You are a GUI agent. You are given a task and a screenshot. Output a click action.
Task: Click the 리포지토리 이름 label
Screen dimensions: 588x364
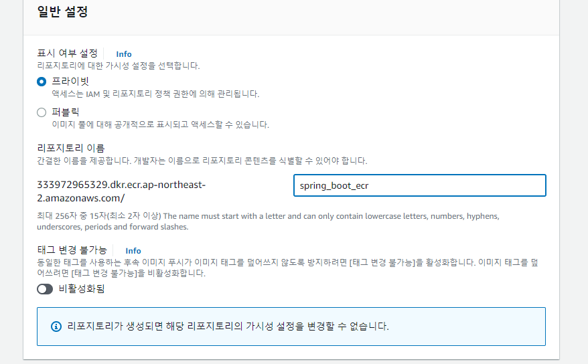tap(71, 148)
